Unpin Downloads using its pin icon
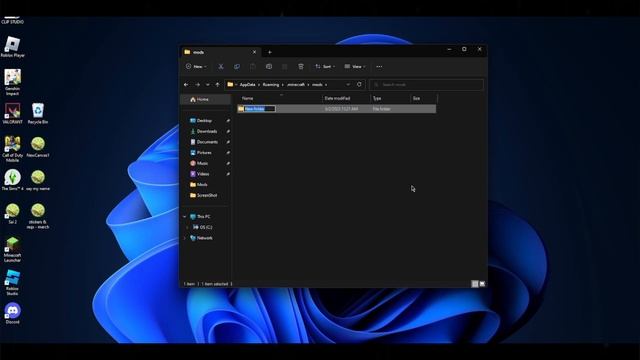 click(228, 131)
